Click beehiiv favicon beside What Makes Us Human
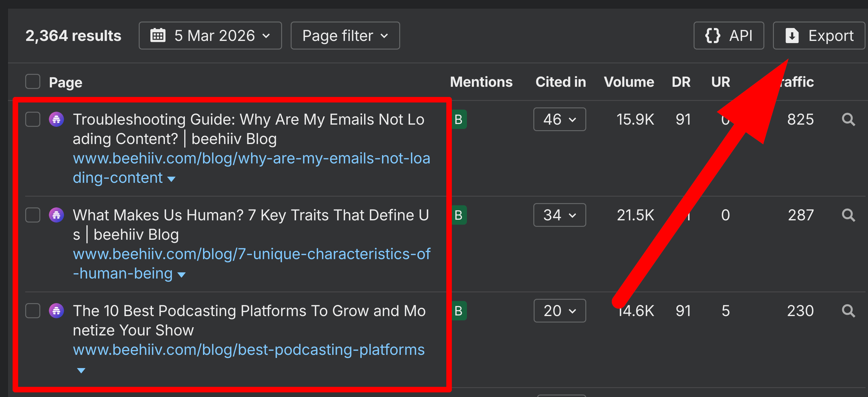This screenshot has width=868, height=397. pos(56,215)
